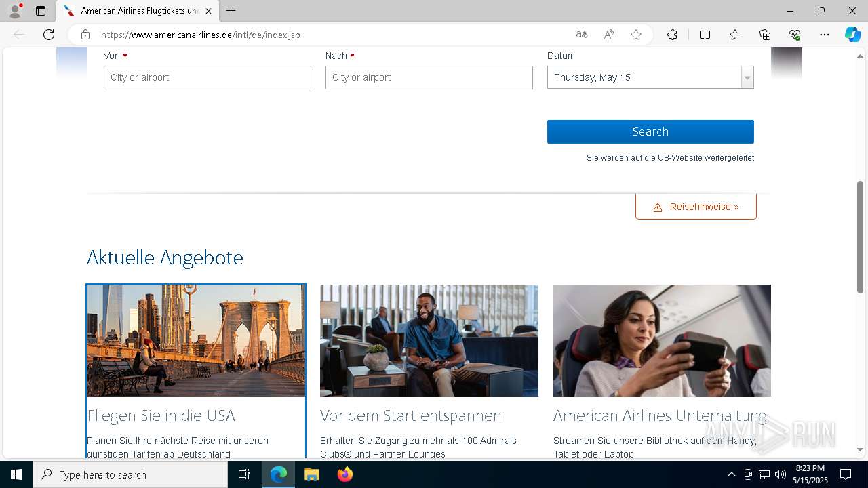Focus the Nach city or airport field
Image resolution: width=868 pixels, height=488 pixels.
pyautogui.click(x=429, y=77)
